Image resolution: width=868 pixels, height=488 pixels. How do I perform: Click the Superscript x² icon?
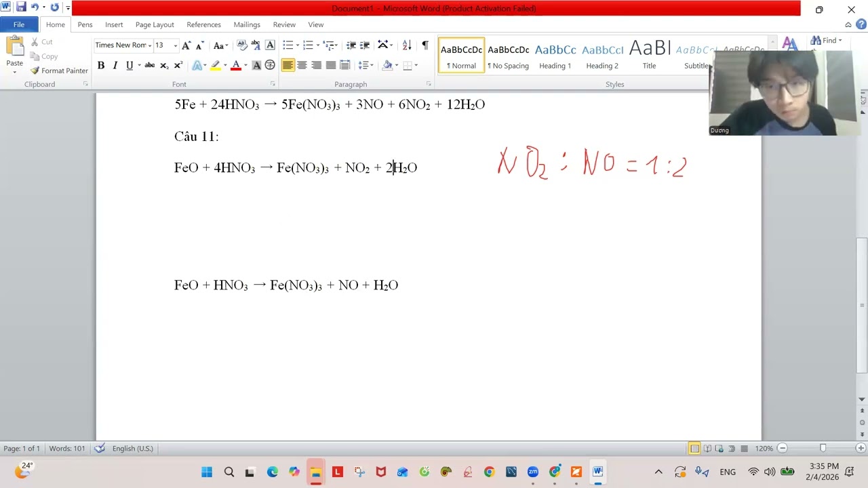coord(178,65)
